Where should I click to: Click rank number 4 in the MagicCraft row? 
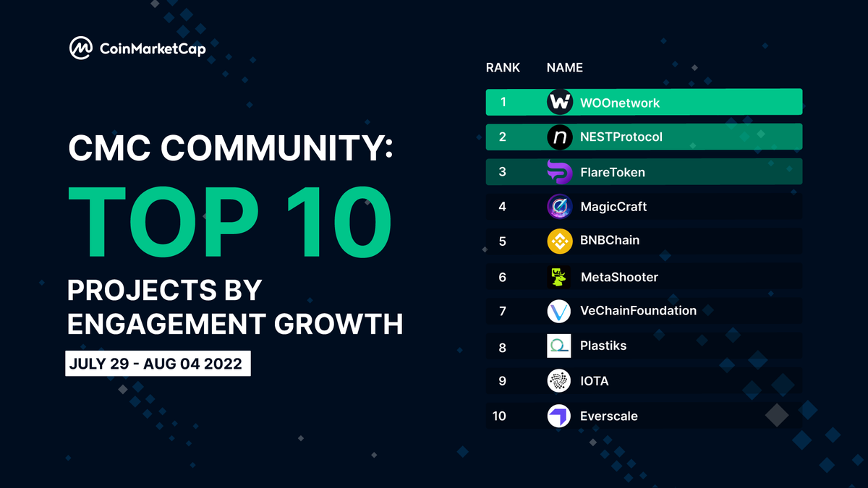click(503, 207)
